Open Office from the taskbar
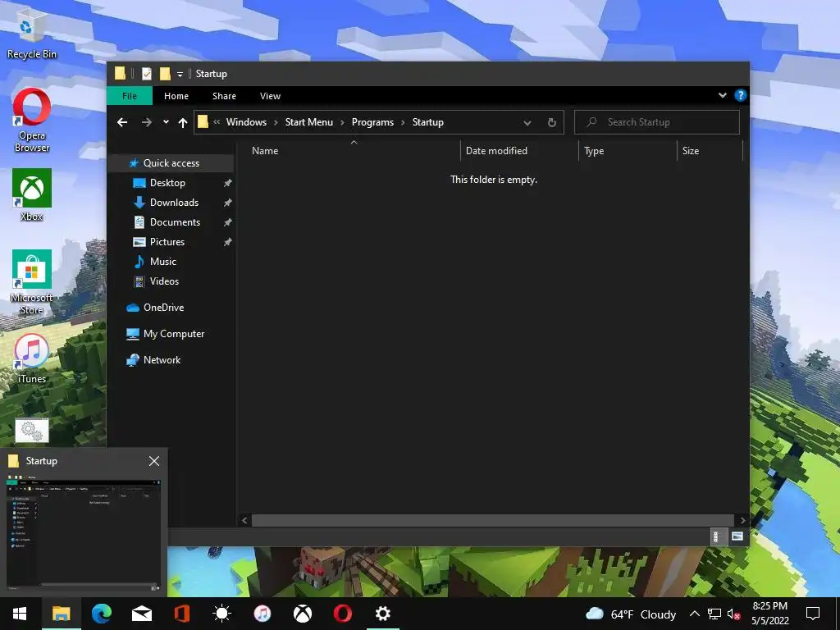 (x=181, y=614)
